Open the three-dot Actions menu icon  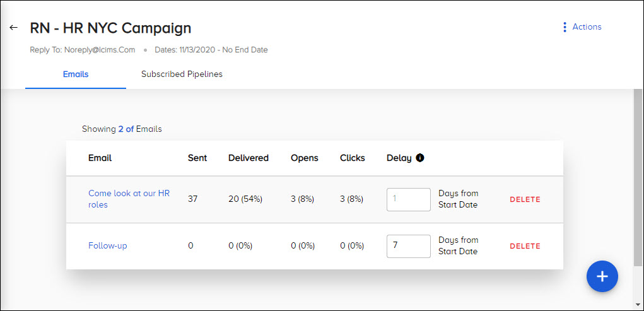(565, 27)
